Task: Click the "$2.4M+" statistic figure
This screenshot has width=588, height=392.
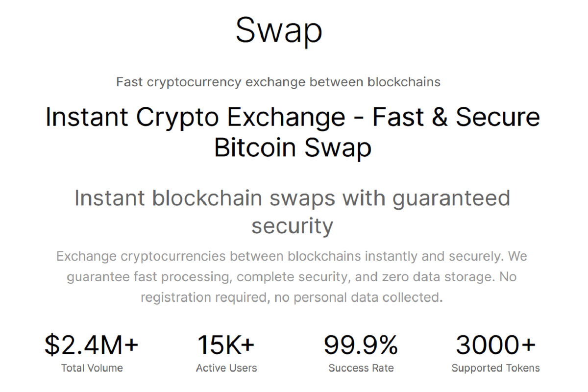Action: 92,344
